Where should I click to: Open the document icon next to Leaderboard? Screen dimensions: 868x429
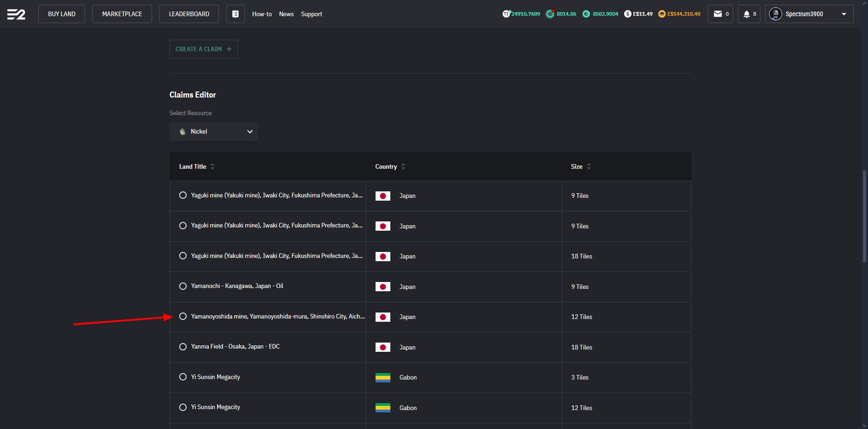coord(235,14)
